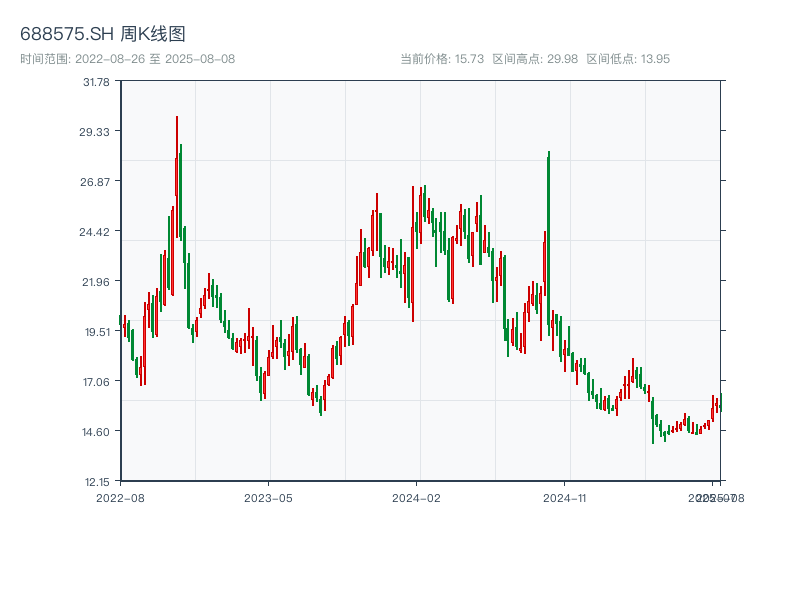Click y-axis label 31.78
The height and width of the screenshot is (600, 800).
(x=96, y=82)
